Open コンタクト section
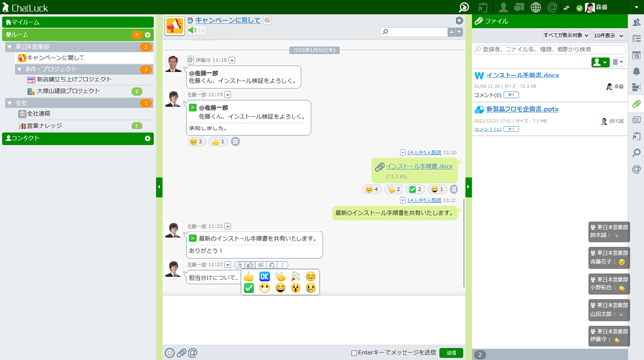 coord(78,138)
